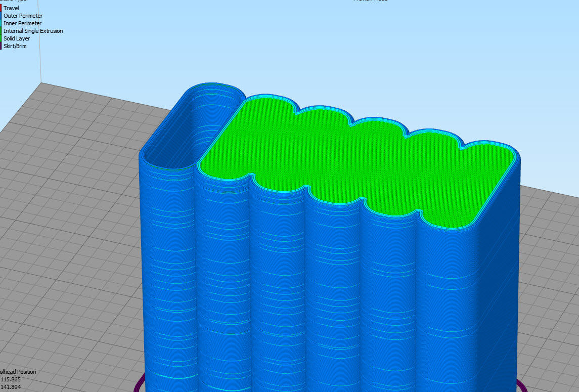Click the Inner Perimeter legend label
The height and width of the screenshot is (392, 579).
pyautogui.click(x=23, y=23)
